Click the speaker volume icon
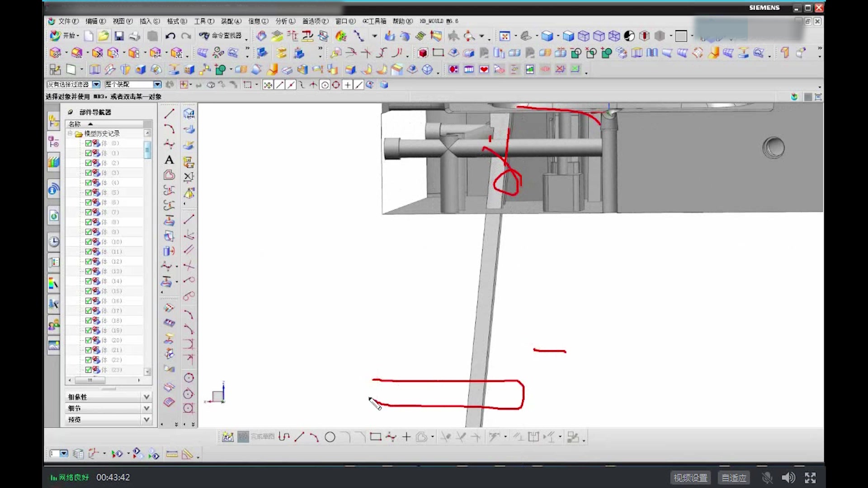Viewport: 868px width, 488px height. (x=788, y=478)
